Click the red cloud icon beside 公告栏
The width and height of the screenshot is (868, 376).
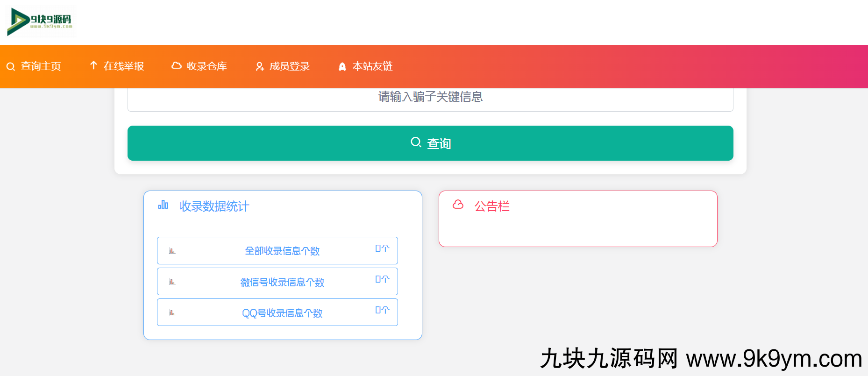click(458, 205)
